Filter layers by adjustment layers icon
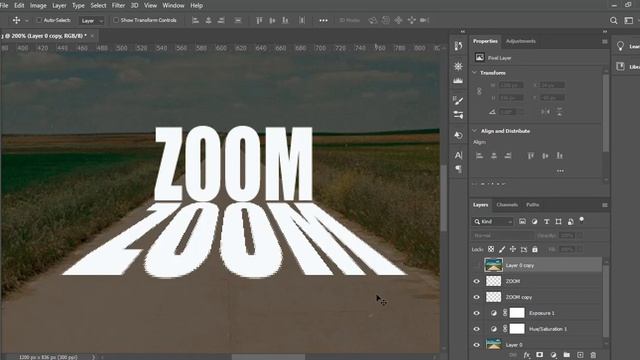Image resolution: width=640 pixels, height=360 pixels. (534, 221)
